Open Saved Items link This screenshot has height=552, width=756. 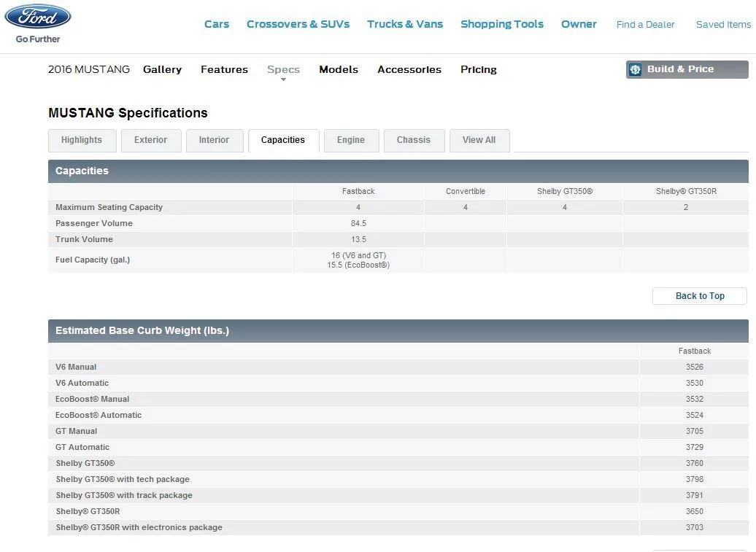723,25
